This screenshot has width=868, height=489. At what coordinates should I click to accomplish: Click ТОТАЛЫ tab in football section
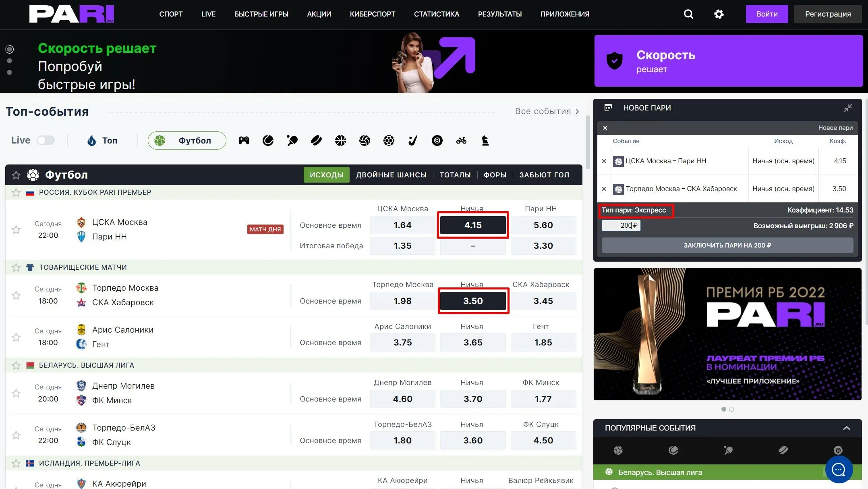[454, 175]
